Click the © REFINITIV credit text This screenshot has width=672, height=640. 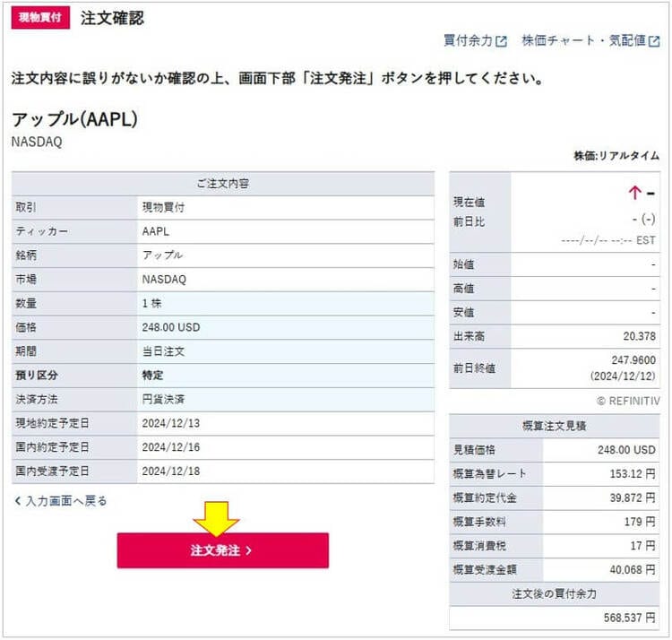[628, 402]
